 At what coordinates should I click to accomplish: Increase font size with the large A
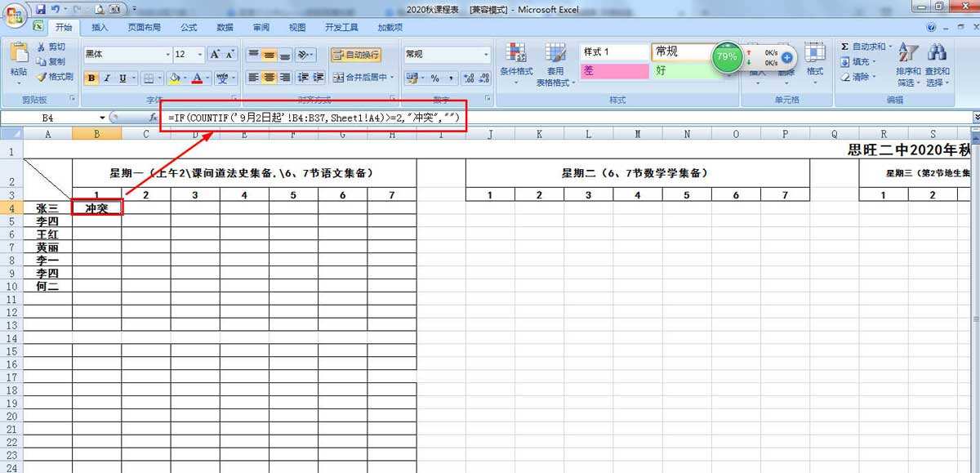(215, 55)
